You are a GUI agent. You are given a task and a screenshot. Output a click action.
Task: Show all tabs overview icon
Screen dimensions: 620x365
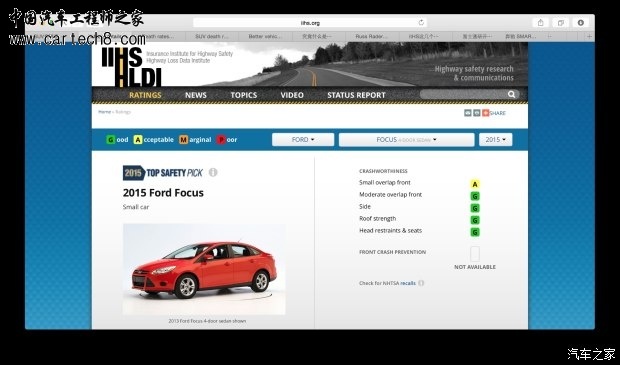point(560,23)
